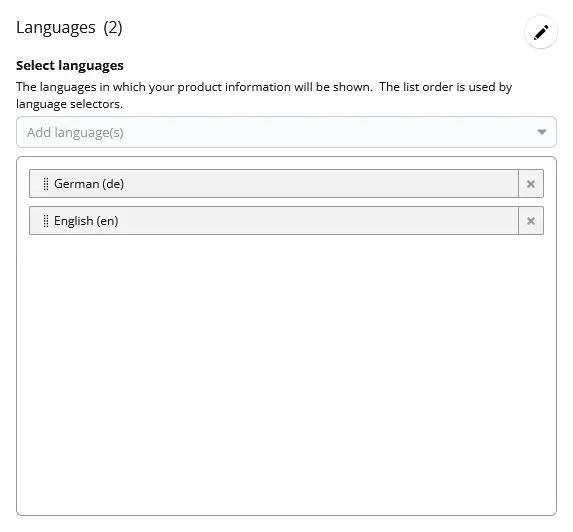Click the Select languages label
Screen dimensions: 573x532
pos(70,65)
